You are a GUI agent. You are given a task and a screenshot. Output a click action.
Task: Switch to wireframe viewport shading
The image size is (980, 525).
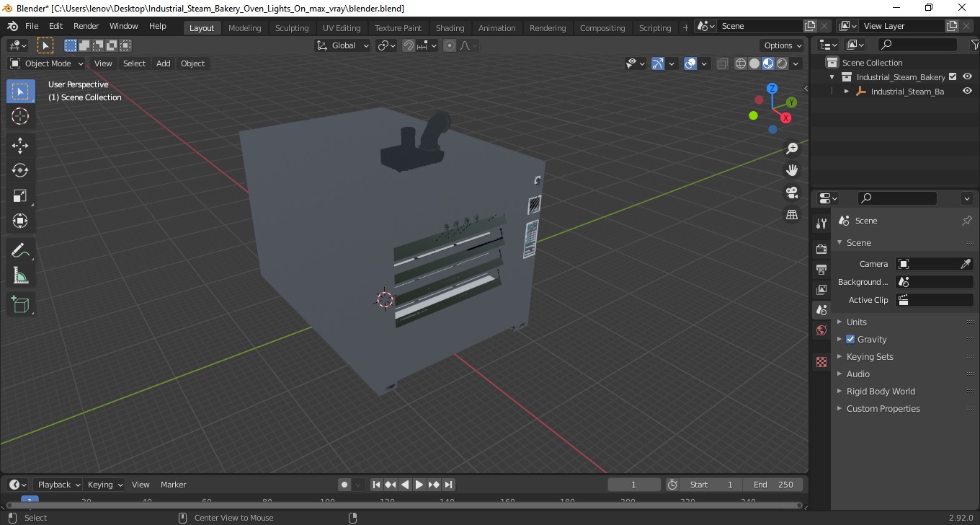(741, 63)
